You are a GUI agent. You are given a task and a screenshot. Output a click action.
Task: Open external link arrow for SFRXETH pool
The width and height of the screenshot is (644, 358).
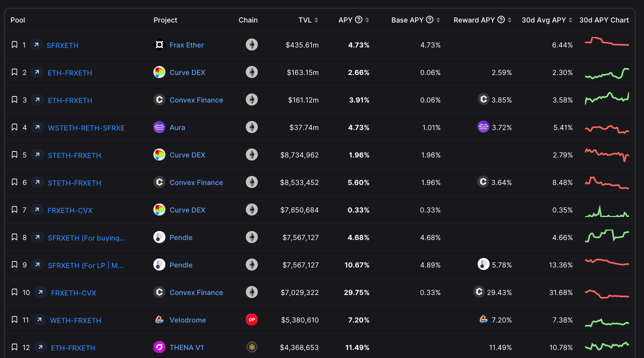pos(36,45)
